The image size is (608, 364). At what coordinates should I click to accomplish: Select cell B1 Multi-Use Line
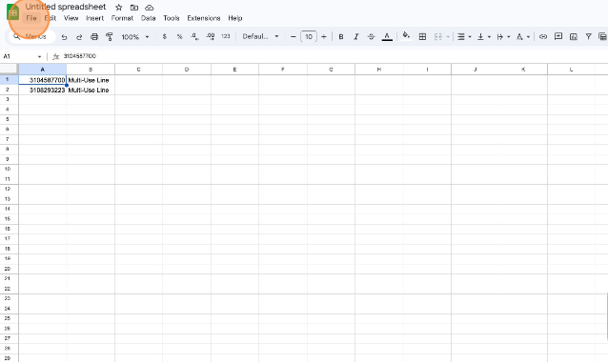pyautogui.click(x=91, y=80)
